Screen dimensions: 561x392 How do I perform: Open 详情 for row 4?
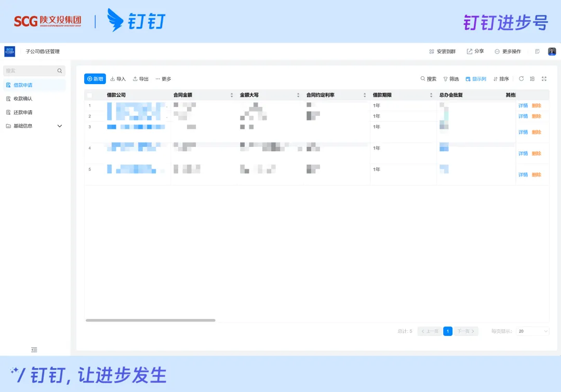(523, 154)
